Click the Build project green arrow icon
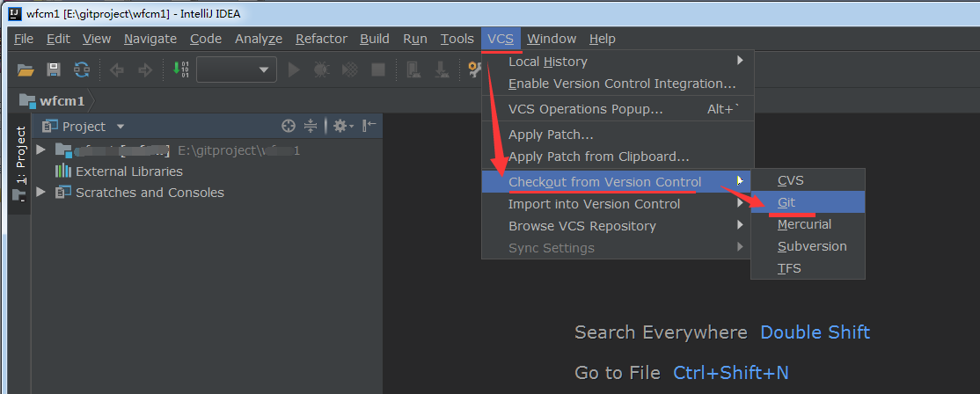 pyautogui.click(x=180, y=69)
